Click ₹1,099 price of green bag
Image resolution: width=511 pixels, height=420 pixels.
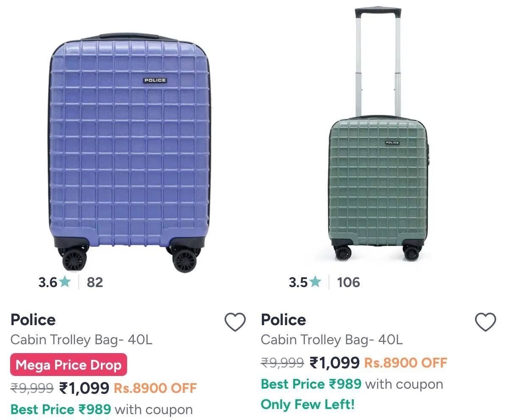point(335,363)
